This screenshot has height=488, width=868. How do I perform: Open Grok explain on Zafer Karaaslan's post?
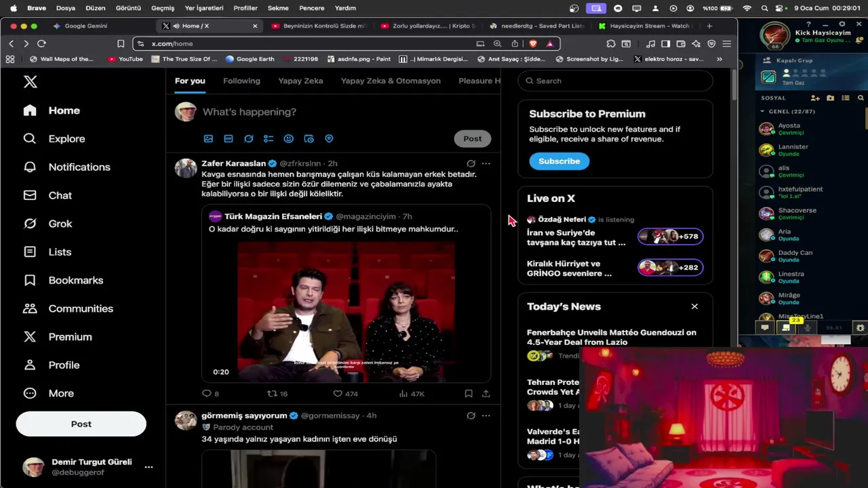[x=471, y=163]
